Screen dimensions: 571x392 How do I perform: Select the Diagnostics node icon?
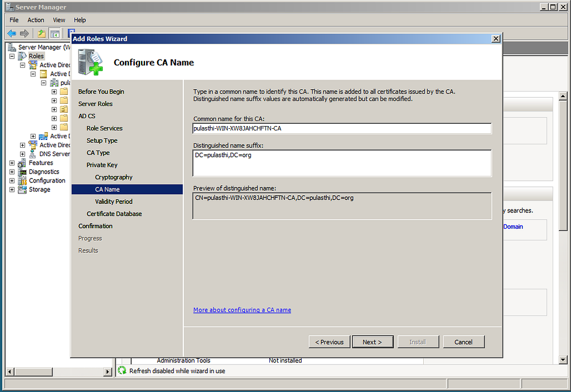pos(22,172)
